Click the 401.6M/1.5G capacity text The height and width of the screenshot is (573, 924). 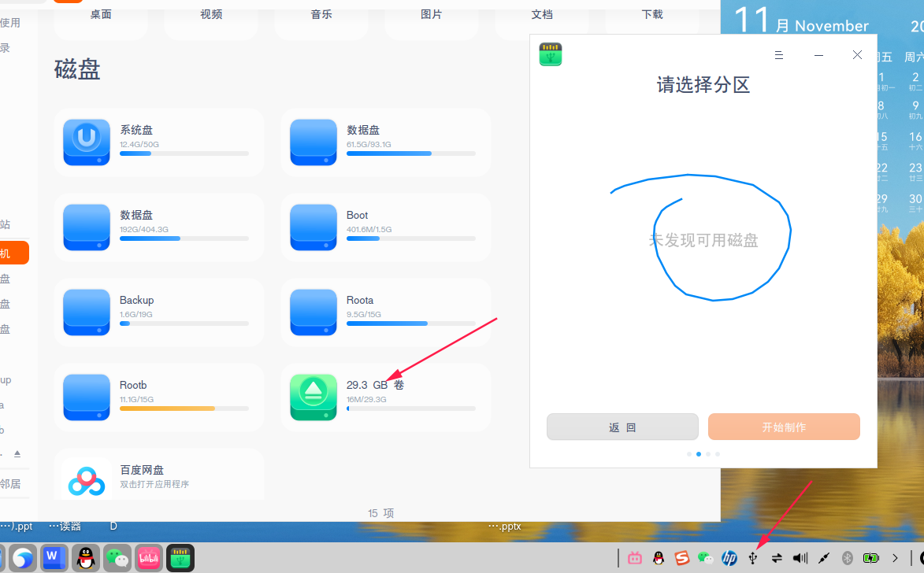click(x=369, y=230)
